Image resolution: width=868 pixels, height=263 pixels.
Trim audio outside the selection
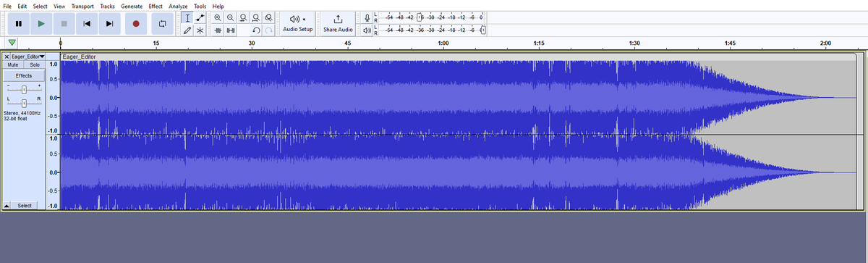click(218, 30)
